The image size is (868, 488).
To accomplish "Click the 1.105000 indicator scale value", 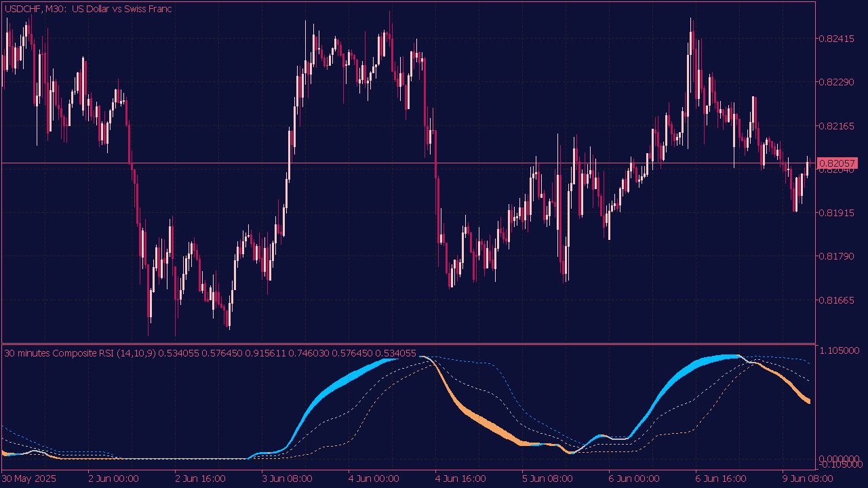I will click(x=840, y=350).
